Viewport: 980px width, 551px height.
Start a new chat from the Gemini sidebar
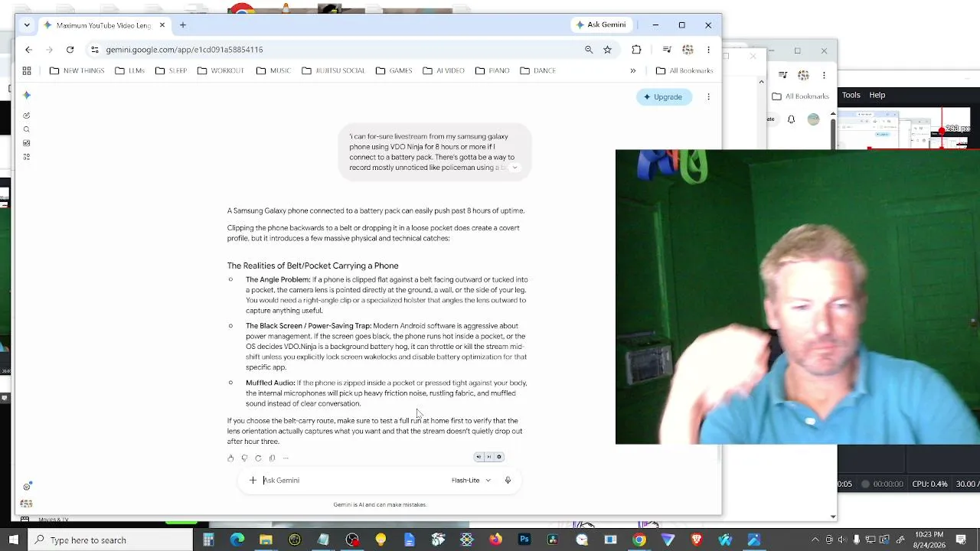pyautogui.click(x=27, y=116)
